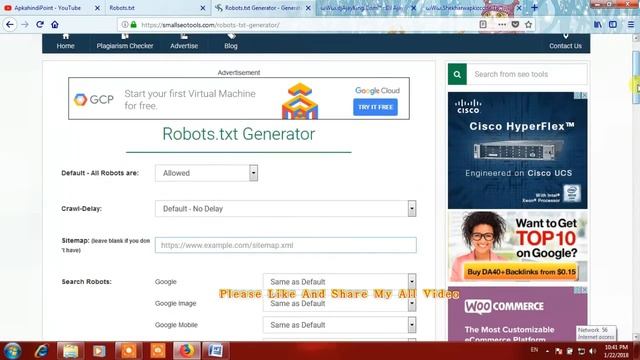
Task: Open the Google Image robot dropdown
Action: pos(340,303)
